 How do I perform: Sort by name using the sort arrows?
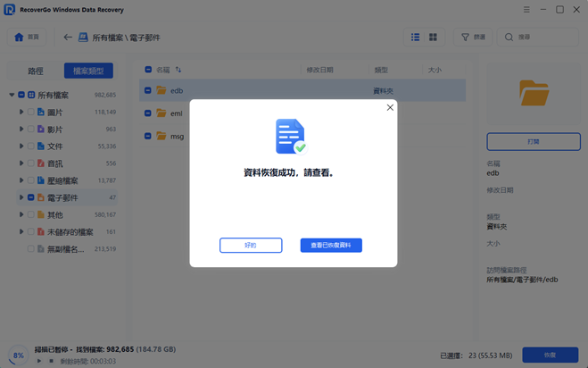(x=178, y=70)
